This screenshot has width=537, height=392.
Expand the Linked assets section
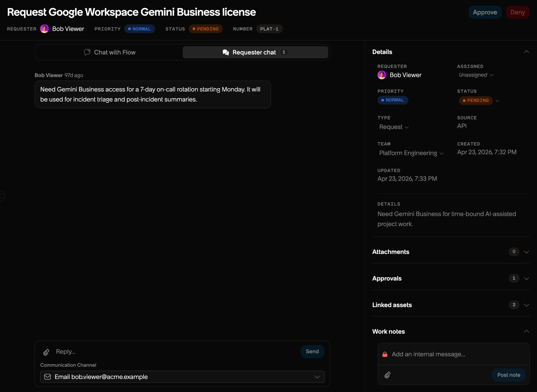point(526,305)
